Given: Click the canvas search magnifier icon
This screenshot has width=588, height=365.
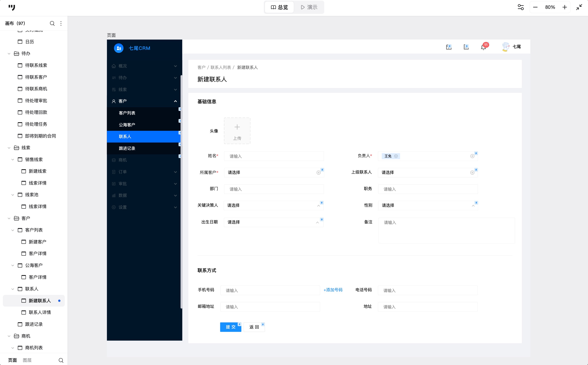Looking at the screenshot, I should click(52, 24).
